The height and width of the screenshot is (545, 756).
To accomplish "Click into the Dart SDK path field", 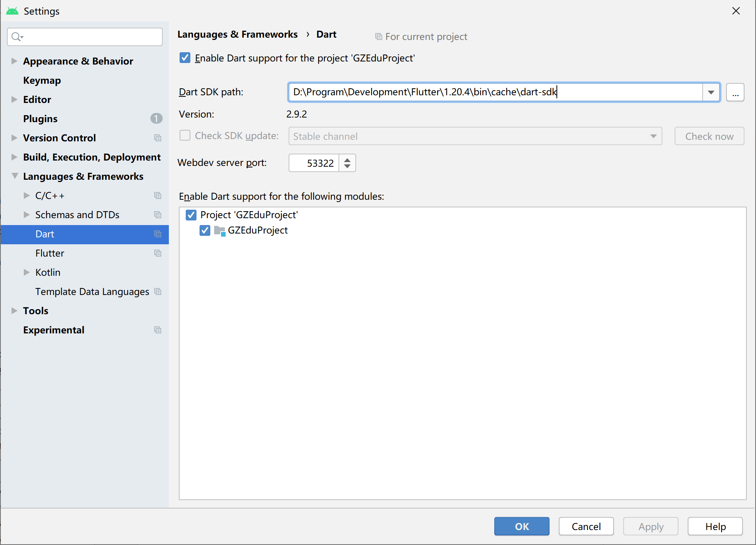I will (x=495, y=92).
